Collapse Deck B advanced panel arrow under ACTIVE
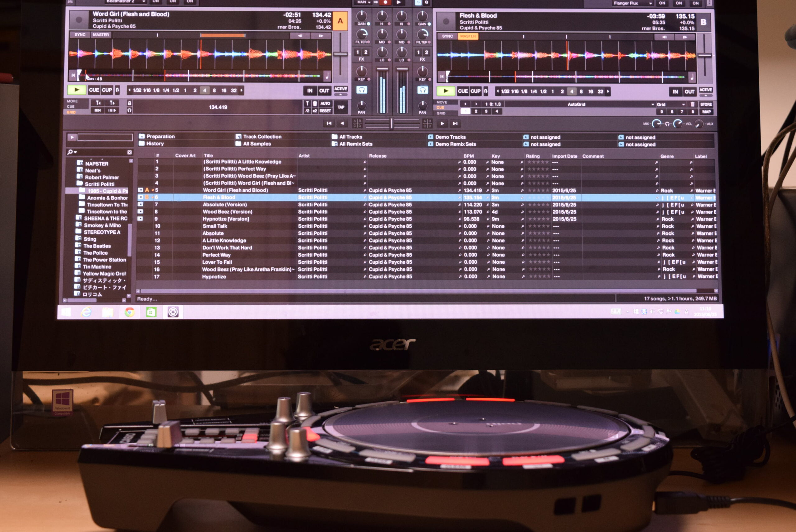Image resolution: width=796 pixels, height=532 pixels. tap(706, 96)
